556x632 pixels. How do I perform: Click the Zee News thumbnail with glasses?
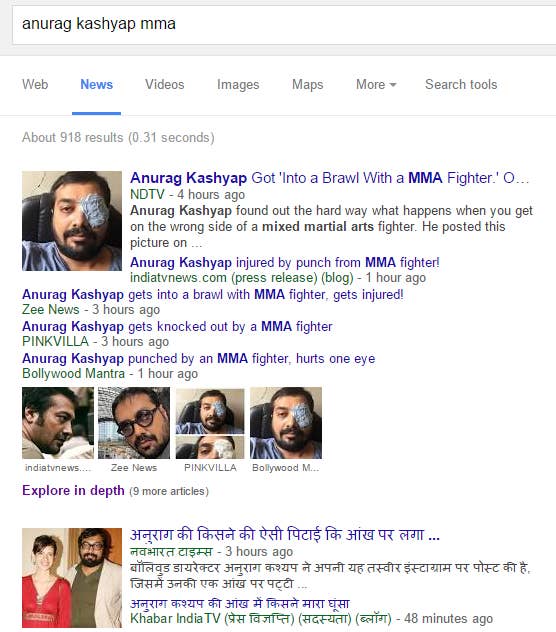[x=134, y=423]
